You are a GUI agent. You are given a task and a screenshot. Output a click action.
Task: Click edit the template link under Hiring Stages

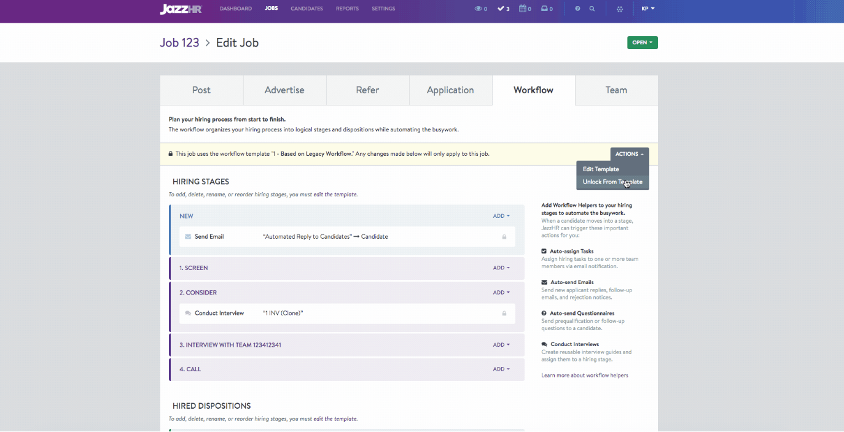pos(335,194)
